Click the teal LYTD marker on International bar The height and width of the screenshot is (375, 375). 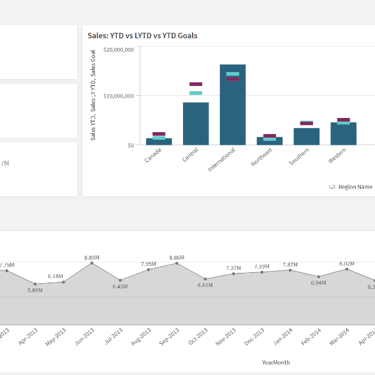click(x=233, y=74)
